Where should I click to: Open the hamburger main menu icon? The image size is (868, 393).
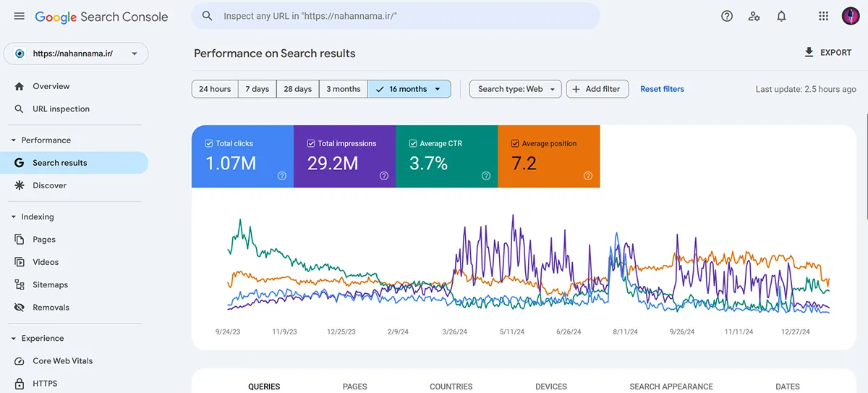[x=19, y=16]
